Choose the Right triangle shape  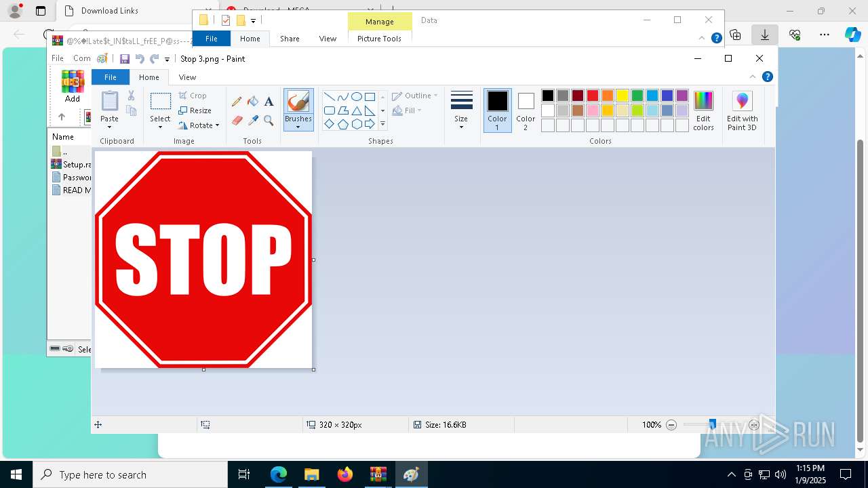(370, 110)
